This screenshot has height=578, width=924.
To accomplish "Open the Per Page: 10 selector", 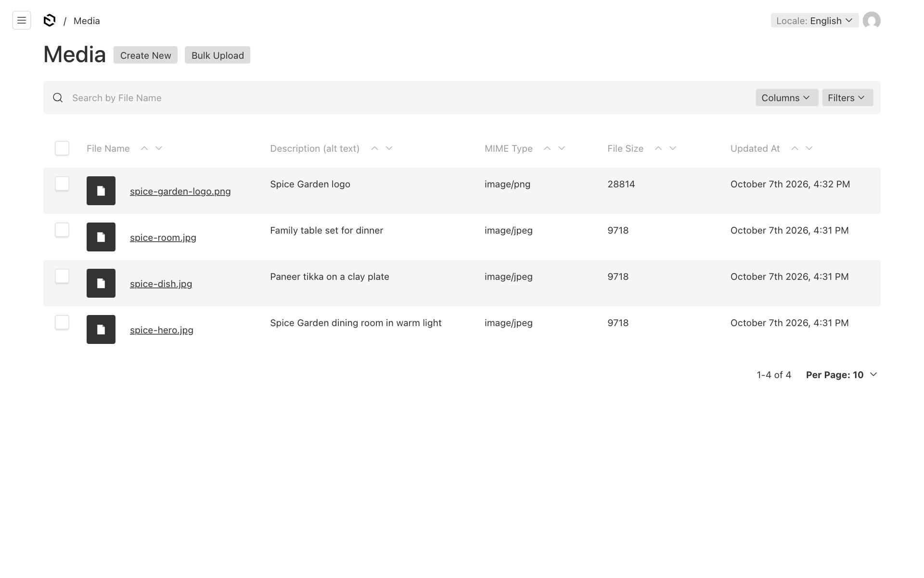I will (842, 375).
